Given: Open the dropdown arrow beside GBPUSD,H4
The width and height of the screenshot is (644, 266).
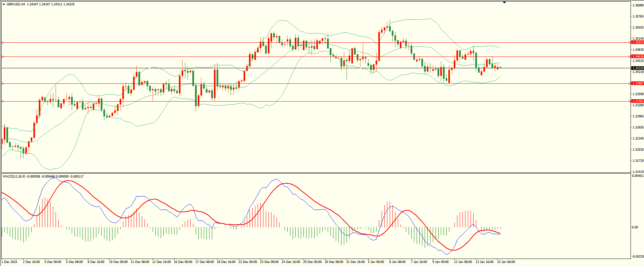Looking at the screenshot, I should 4,4.
